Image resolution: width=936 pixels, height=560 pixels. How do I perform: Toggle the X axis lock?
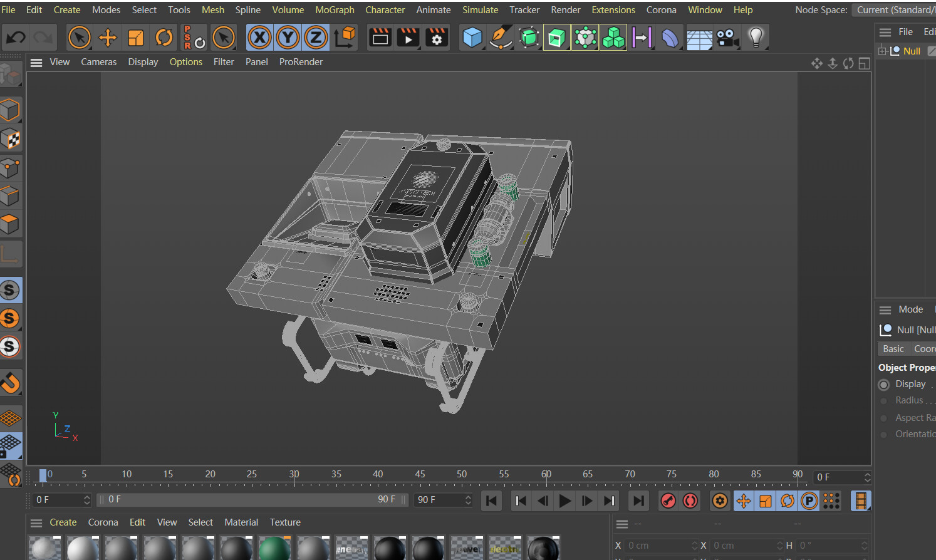[x=259, y=38]
